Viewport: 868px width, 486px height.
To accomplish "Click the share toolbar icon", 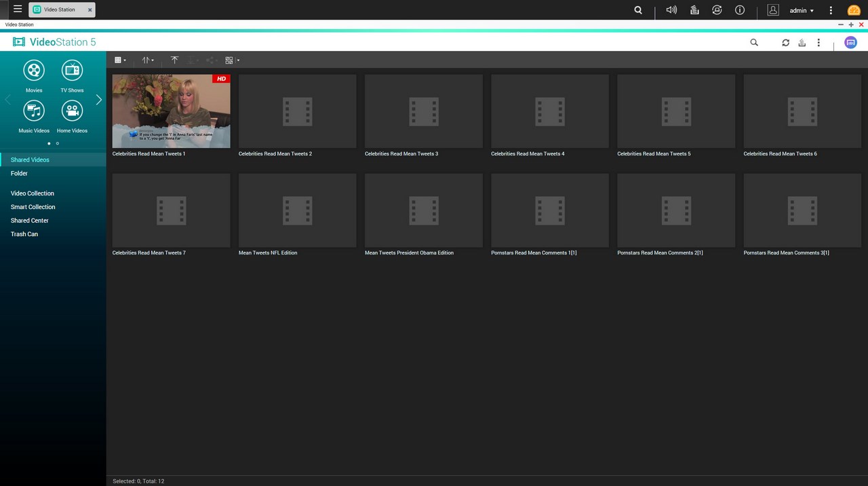I will [x=212, y=60].
